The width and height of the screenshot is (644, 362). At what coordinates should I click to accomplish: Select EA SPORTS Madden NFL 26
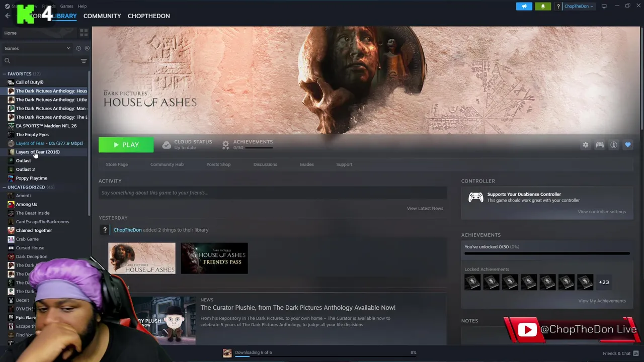pos(45,126)
